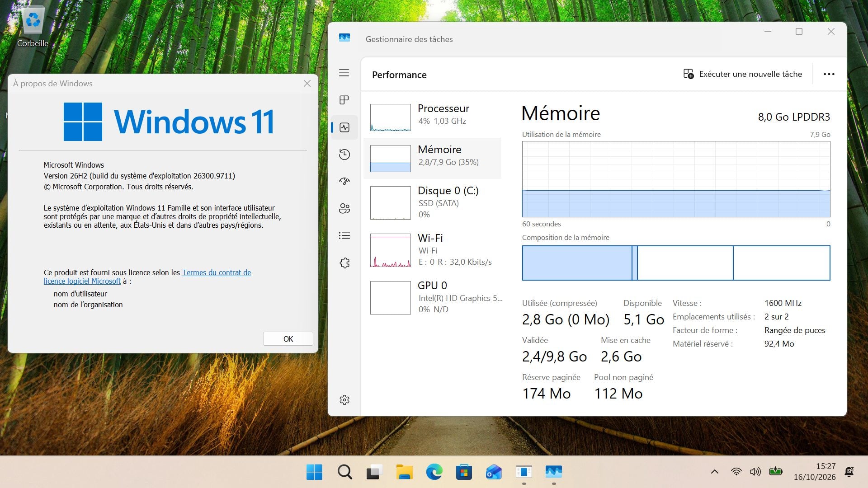The width and height of the screenshot is (868, 488).
Task: Select the Disque 0 (C:) entry
Action: tap(433, 202)
